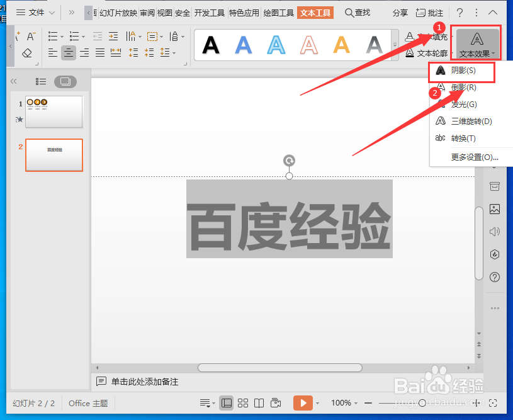
Task: Choose 发光(G) in the menu
Action: [x=463, y=105]
